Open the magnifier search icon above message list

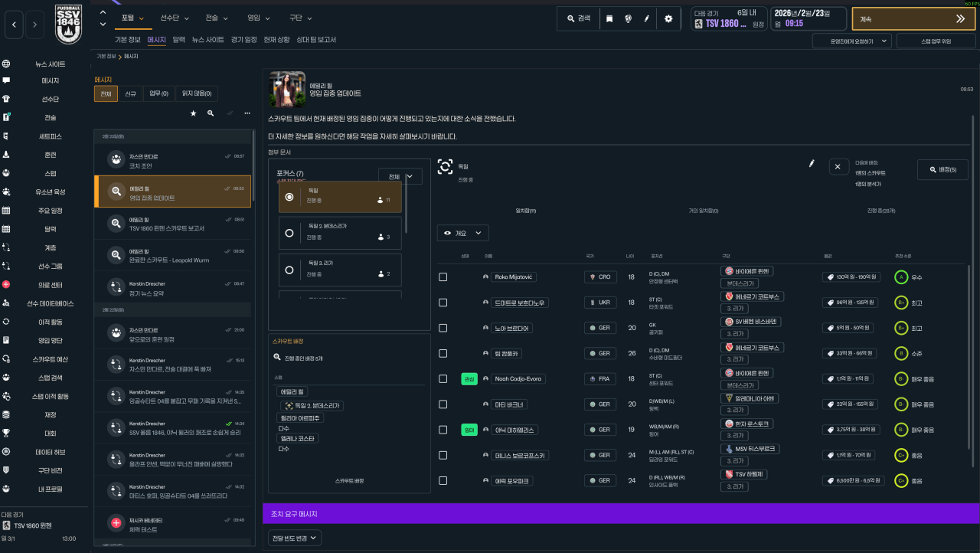[211, 113]
